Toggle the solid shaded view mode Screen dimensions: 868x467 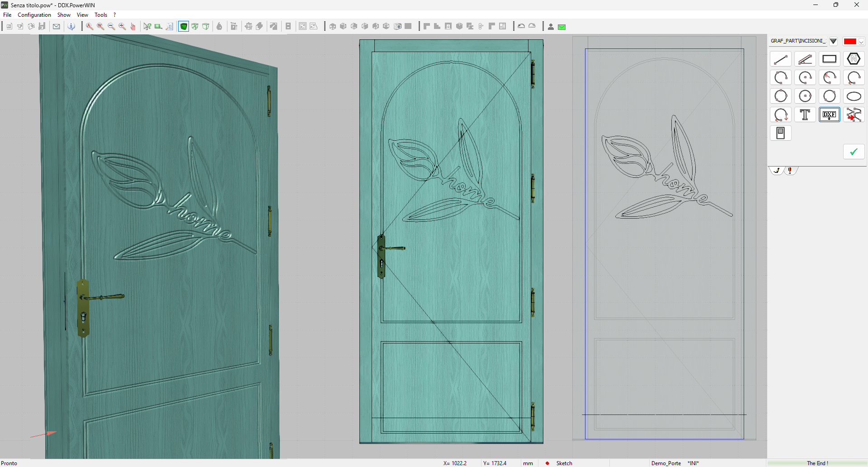click(184, 27)
